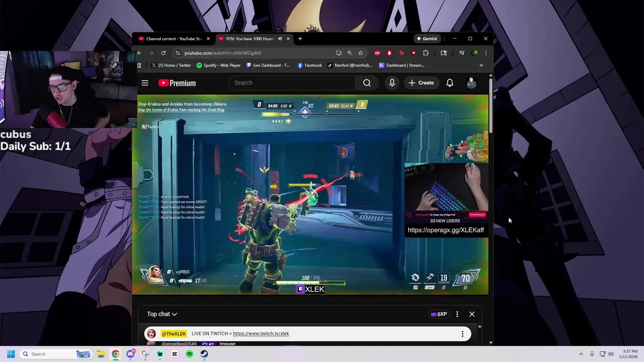The width and height of the screenshot is (644, 362).
Task: Open the YouTube guide hamburger menu
Action: (x=145, y=83)
